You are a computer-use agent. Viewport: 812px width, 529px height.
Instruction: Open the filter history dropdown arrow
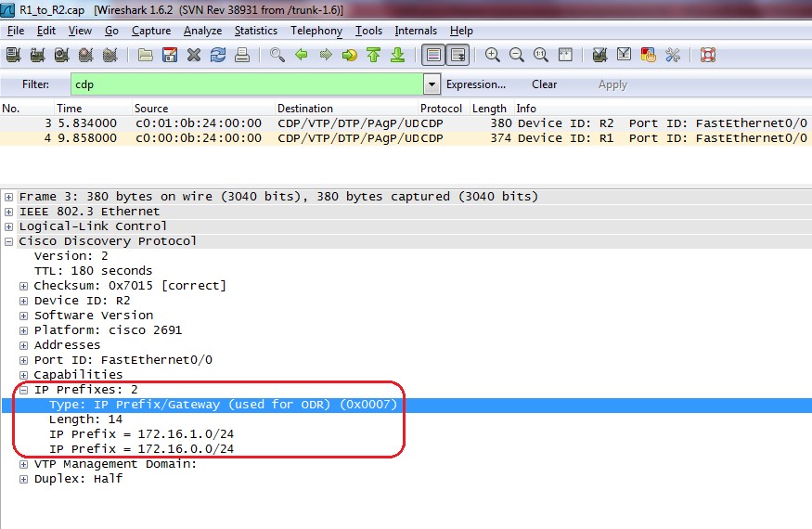432,84
